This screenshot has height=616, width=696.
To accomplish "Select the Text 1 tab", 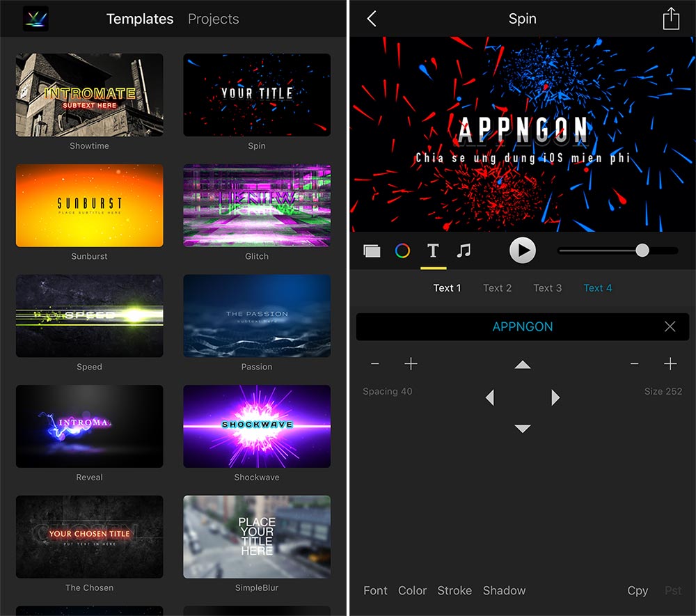I will [447, 288].
